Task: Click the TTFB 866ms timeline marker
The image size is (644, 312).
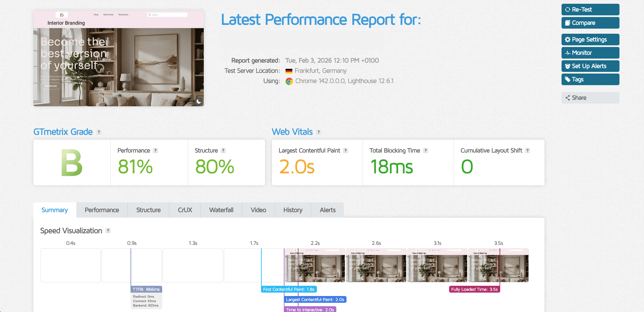Action: [146, 290]
